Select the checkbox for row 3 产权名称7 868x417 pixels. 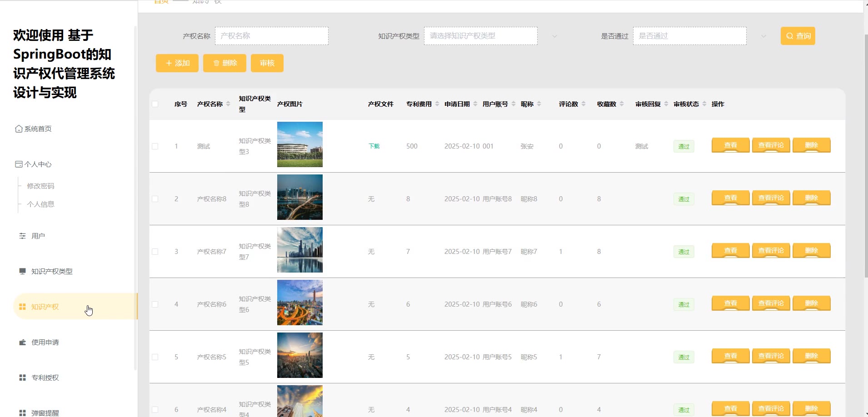(155, 252)
